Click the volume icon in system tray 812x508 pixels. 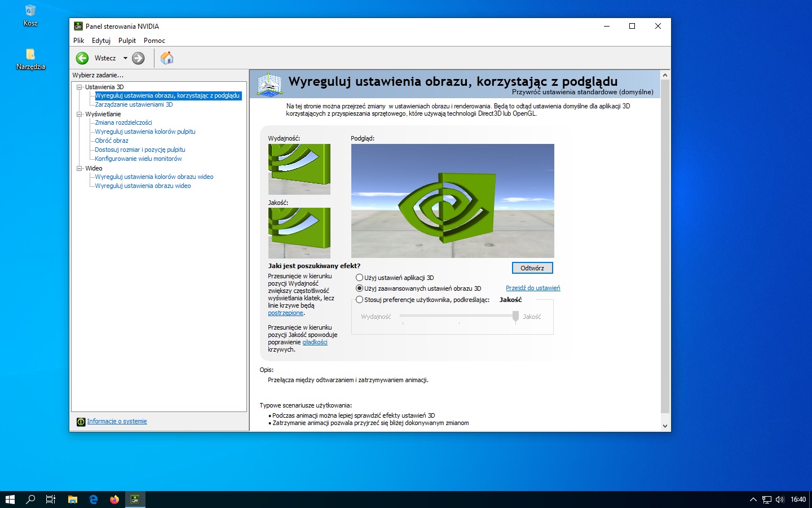[x=780, y=500]
